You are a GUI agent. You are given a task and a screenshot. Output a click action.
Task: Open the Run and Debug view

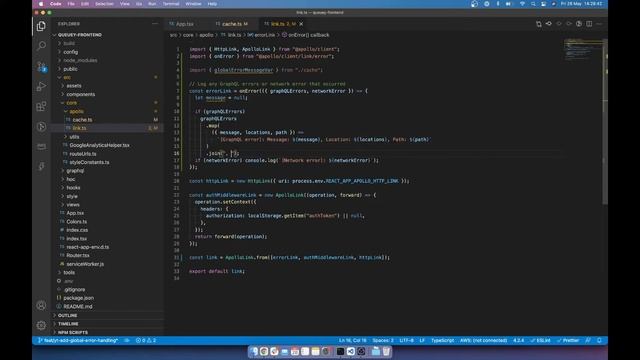click(41, 86)
